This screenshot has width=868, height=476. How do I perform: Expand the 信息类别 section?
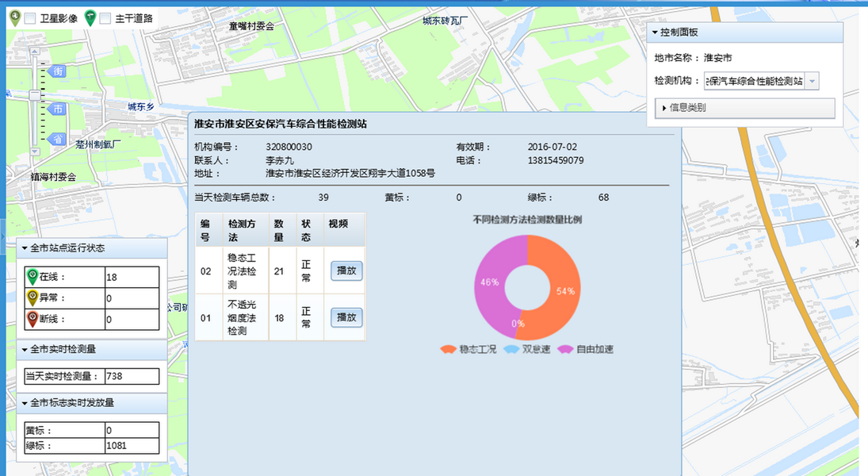click(744, 108)
